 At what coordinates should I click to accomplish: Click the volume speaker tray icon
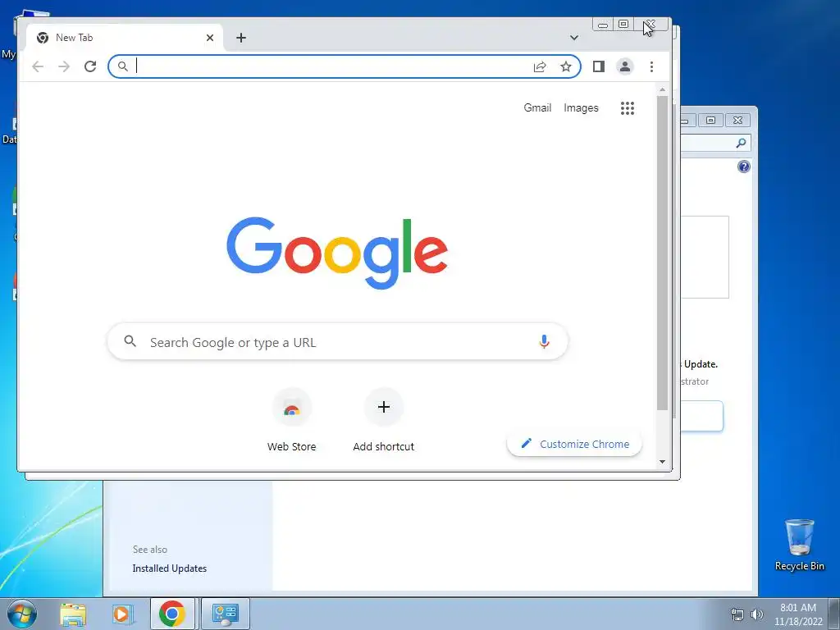tap(756, 614)
